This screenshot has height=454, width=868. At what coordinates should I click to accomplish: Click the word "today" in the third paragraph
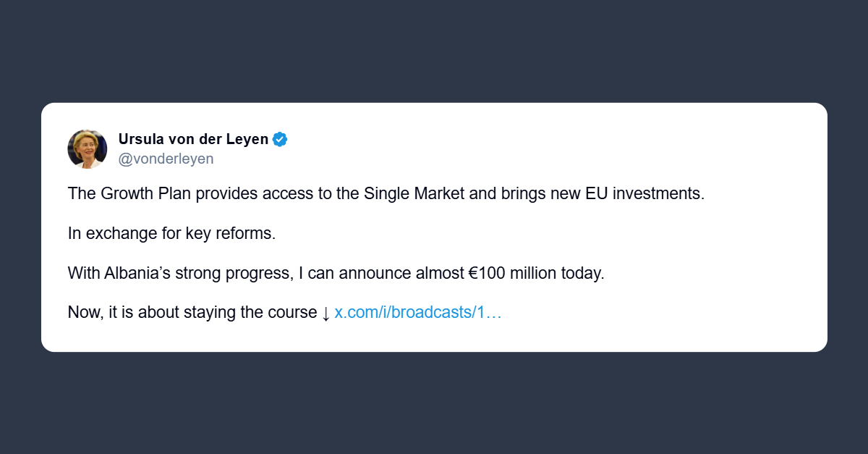[x=585, y=274]
